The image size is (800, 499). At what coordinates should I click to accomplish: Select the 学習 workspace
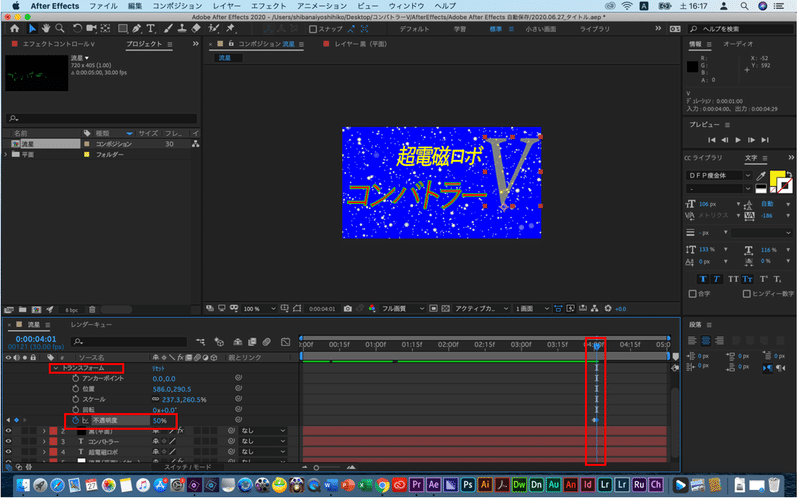point(460,29)
